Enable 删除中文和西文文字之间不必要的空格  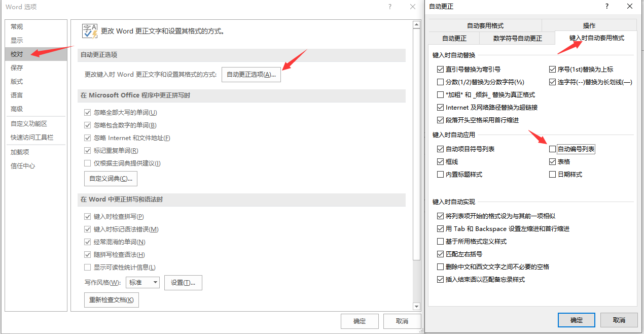[x=440, y=266]
